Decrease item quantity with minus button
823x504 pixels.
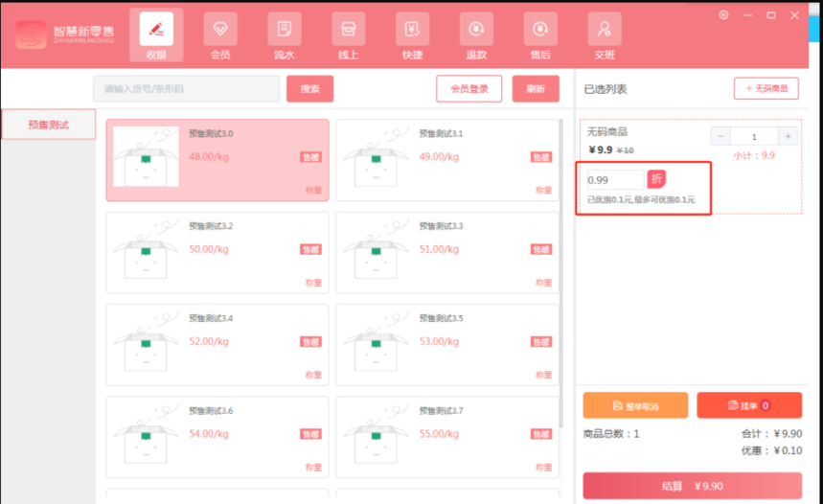(720, 137)
